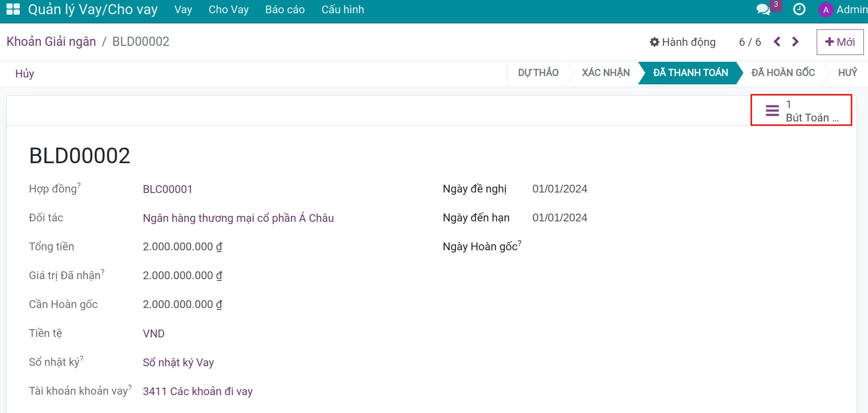Select the ĐÃ HOÀN GỐC status stage
The height and width of the screenshot is (413, 868).
[x=783, y=72]
